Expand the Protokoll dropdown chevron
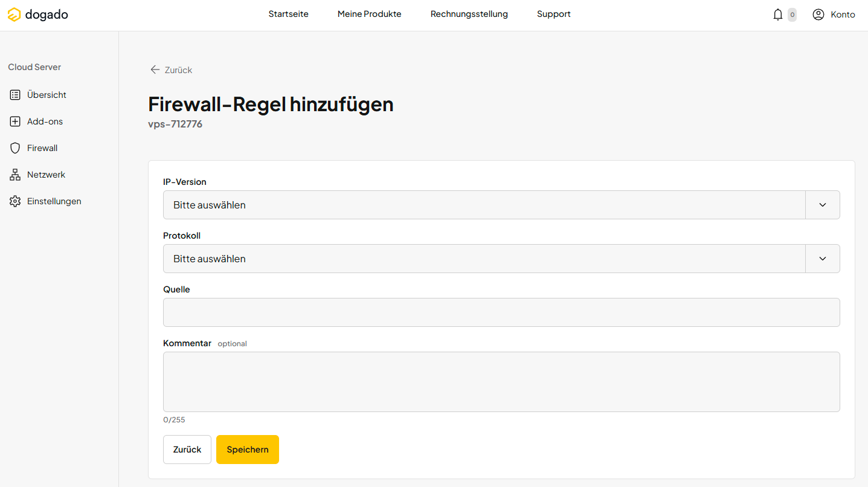Screen dimensions: 868x487 [822, 259]
